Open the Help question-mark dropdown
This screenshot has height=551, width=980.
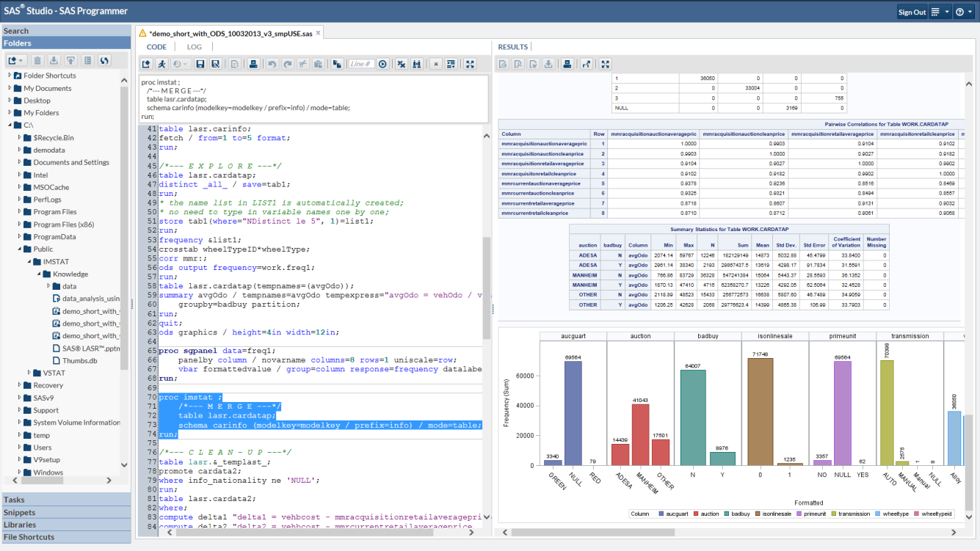click(963, 12)
